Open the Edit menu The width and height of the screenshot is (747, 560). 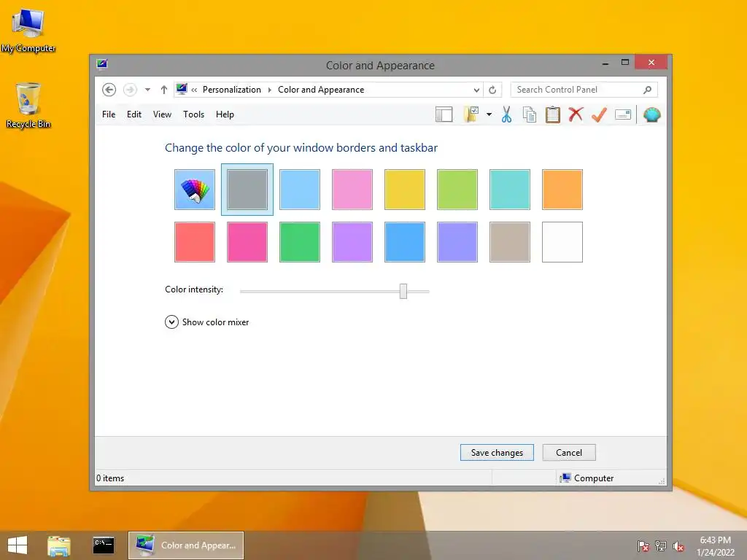click(134, 114)
